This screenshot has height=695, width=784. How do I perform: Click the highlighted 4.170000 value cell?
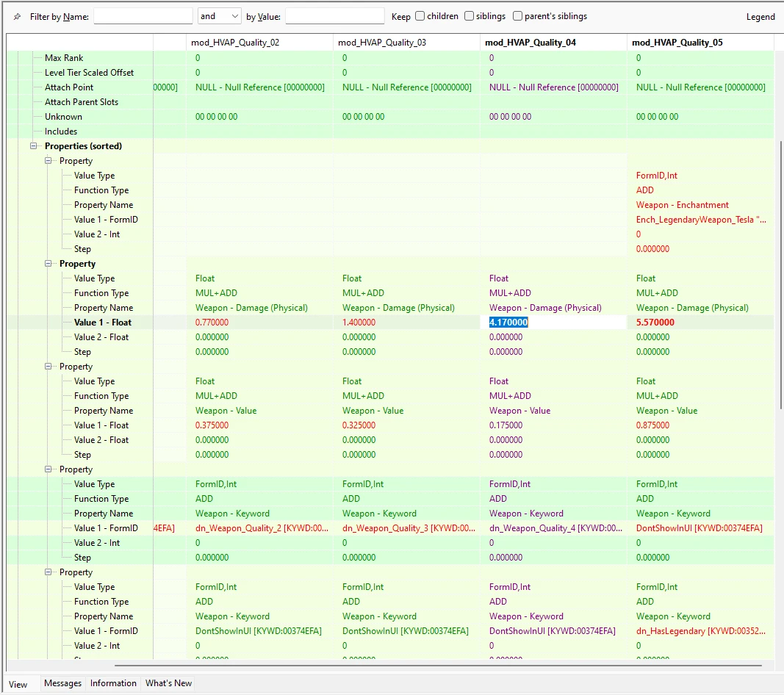click(553, 323)
